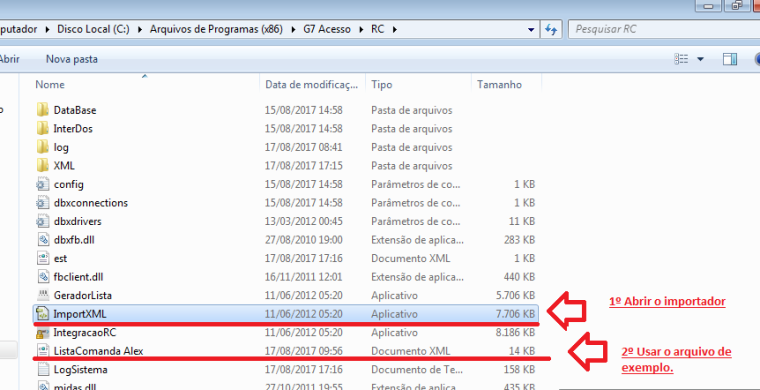Click the date 16/11/2011 12:01

(303, 277)
